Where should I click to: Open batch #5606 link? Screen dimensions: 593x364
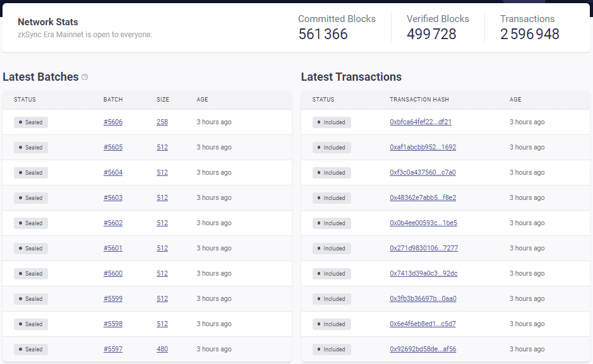pyautogui.click(x=113, y=122)
